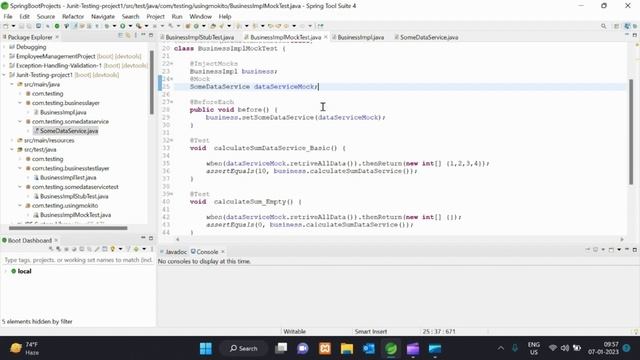Expand the local node in Boot Dashboard

6,271
